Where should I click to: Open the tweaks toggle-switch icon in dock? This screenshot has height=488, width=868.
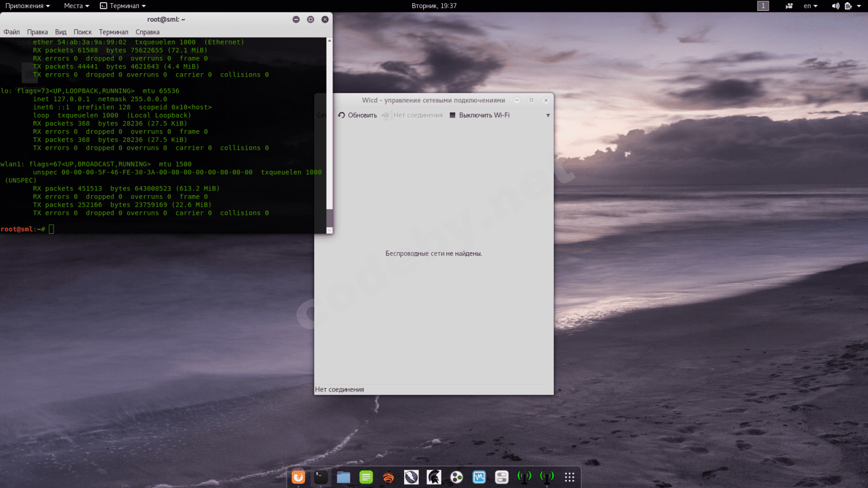point(502,477)
